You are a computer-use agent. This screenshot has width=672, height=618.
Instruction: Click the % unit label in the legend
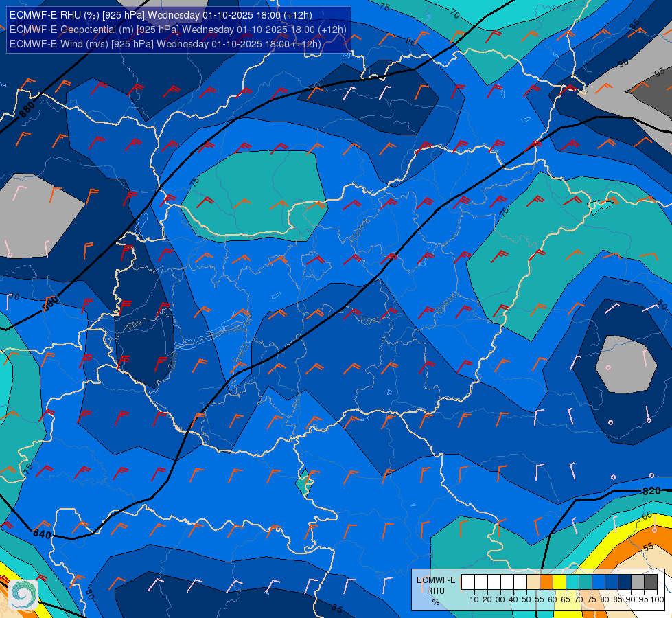(x=436, y=602)
